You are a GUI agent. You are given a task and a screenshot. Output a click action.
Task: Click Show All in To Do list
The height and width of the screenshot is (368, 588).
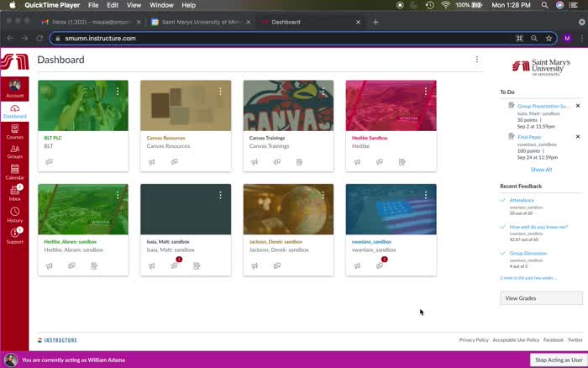(x=541, y=170)
